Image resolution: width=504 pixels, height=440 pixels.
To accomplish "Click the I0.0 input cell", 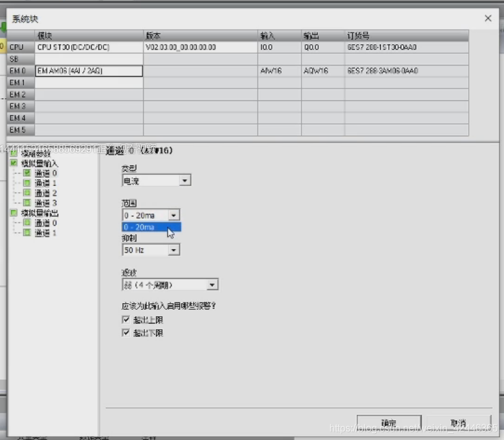I will coord(279,47).
